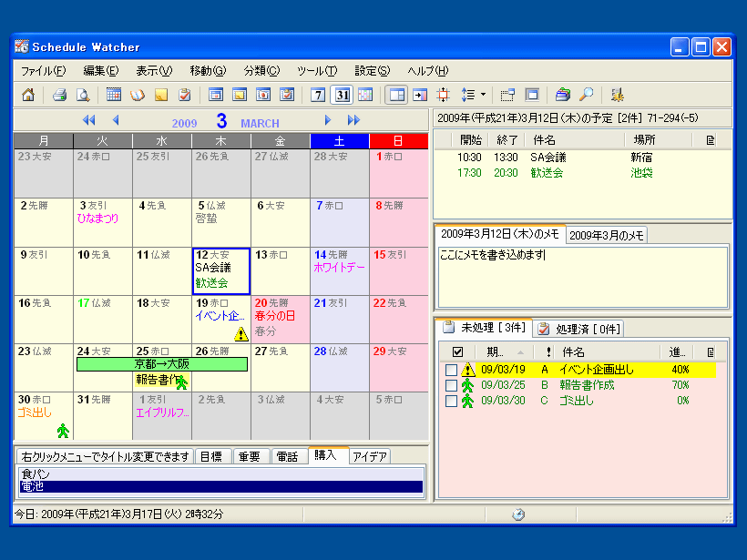This screenshot has height=560, width=747.
Task: Switch to the 2009年3月のメモ tab
Action: pyautogui.click(x=606, y=235)
